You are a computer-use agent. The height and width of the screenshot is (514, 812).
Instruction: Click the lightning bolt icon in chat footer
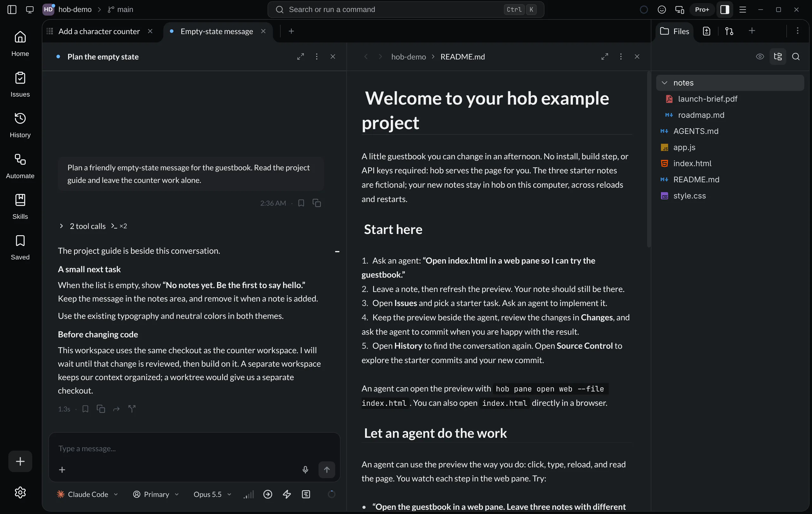(x=287, y=494)
